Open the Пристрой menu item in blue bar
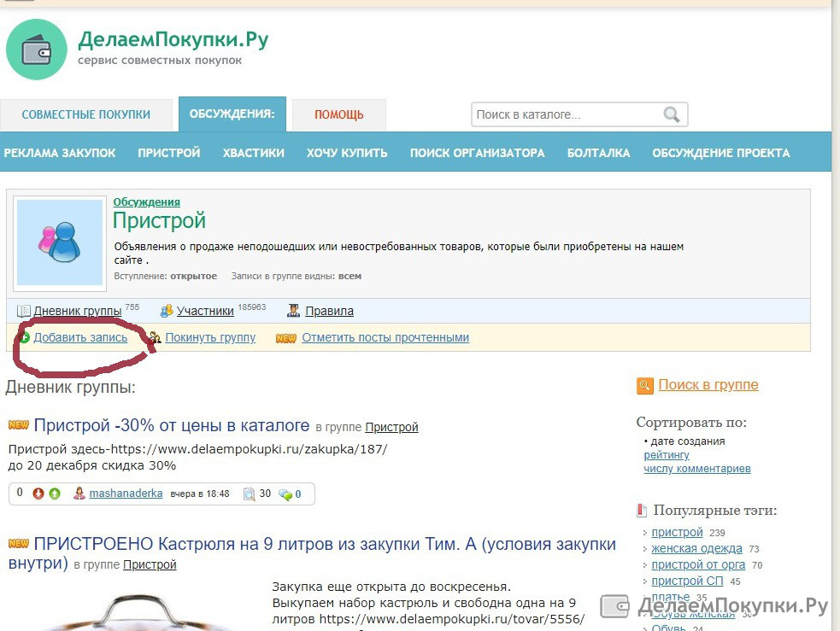 (168, 153)
